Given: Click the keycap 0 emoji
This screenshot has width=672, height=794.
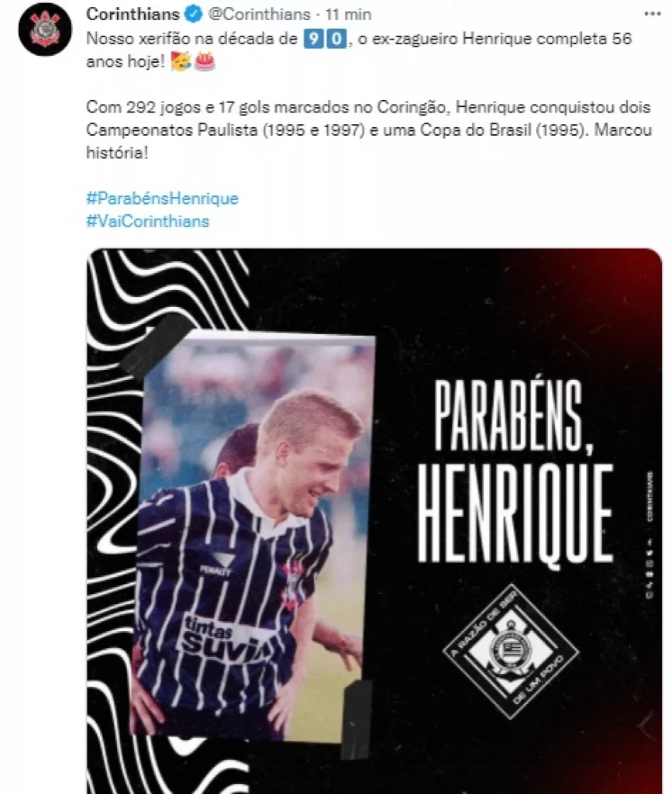Looking at the screenshot, I should [336, 39].
